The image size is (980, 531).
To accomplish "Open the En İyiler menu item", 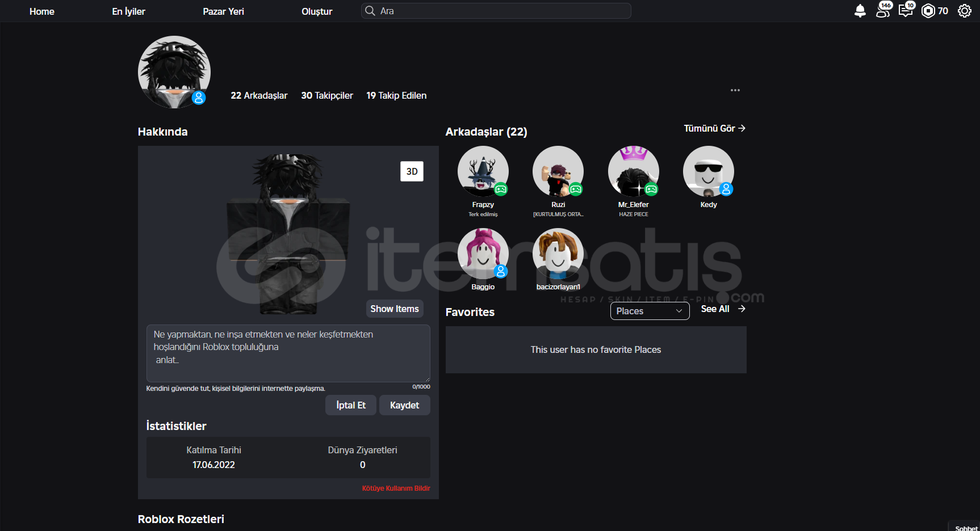I will tap(129, 11).
